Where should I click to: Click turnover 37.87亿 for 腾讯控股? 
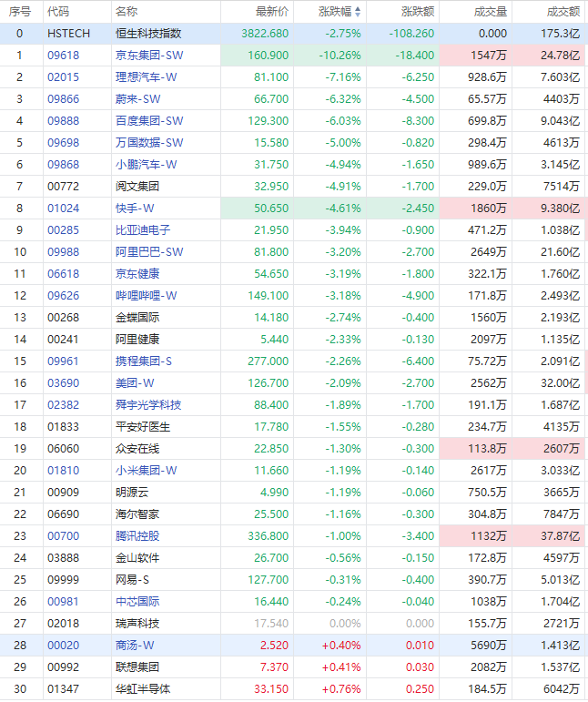(x=561, y=536)
